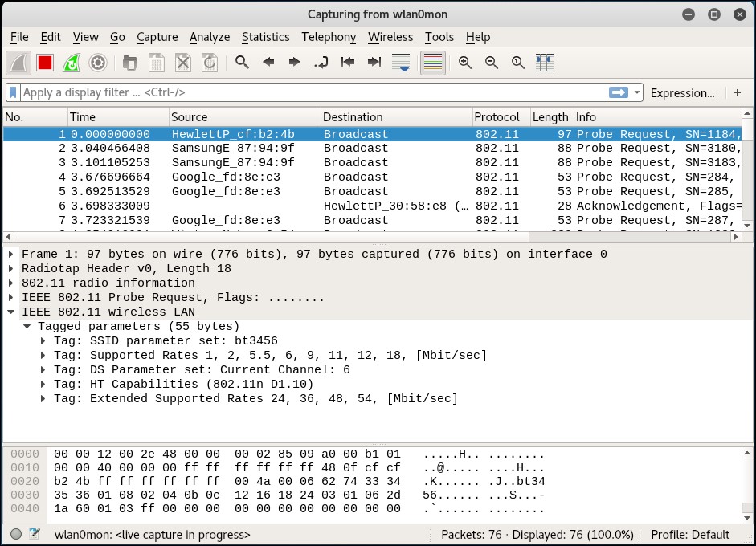This screenshot has width=756, height=546.
Task: Select the Acknowledgement packet number 6
Action: click(372, 206)
